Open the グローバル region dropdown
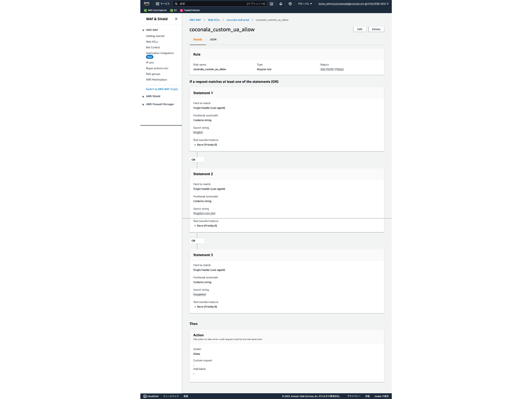Viewport: 532px width, 399px height. pyautogui.click(x=304, y=3)
